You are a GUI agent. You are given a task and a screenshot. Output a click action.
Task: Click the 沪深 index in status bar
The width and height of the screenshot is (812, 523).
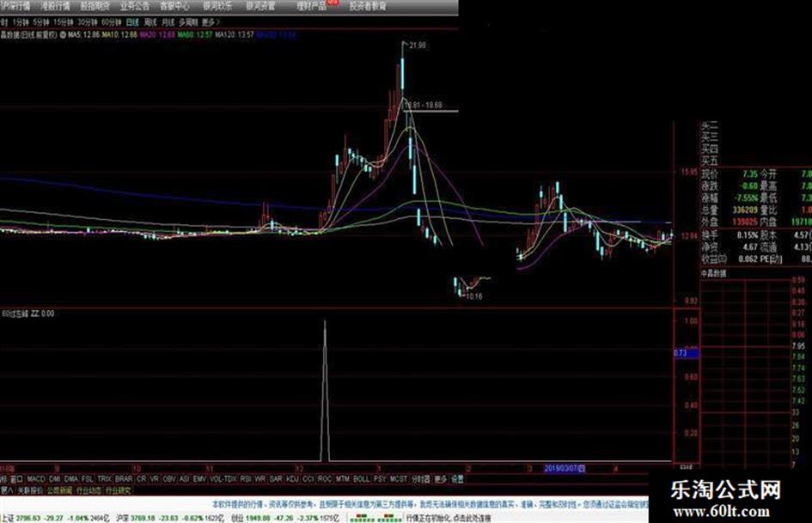[170, 518]
